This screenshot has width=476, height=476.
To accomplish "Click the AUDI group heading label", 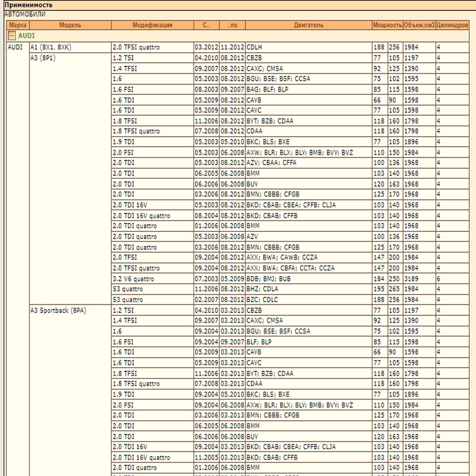I will 26,36.
